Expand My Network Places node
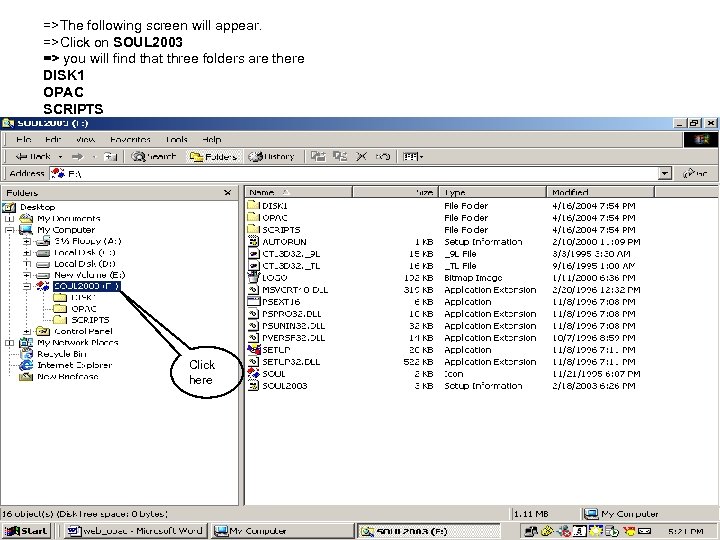 (x=10, y=343)
